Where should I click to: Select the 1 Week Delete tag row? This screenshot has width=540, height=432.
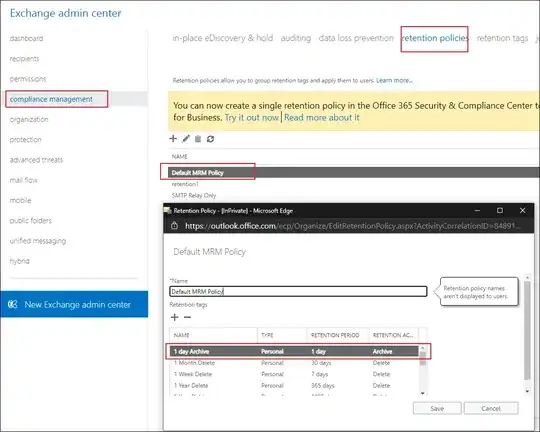(x=294, y=374)
